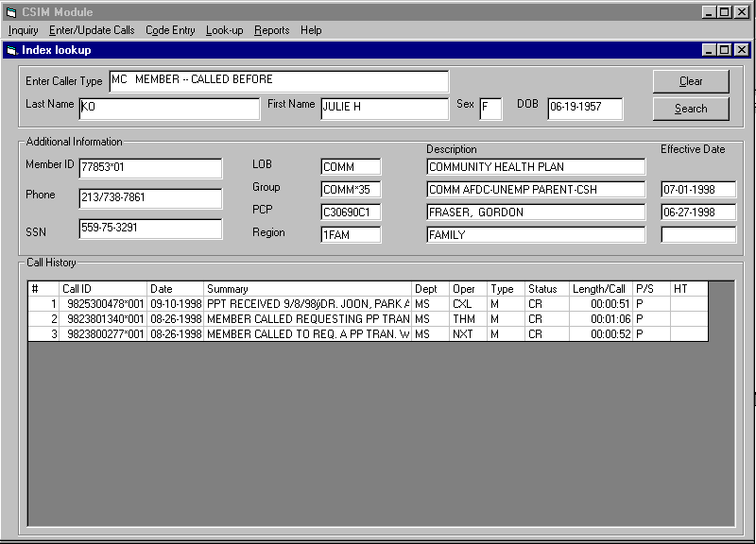This screenshot has width=756, height=544.
Task: Click the Enter Caller Type field
Action: (x=279, y=81)
